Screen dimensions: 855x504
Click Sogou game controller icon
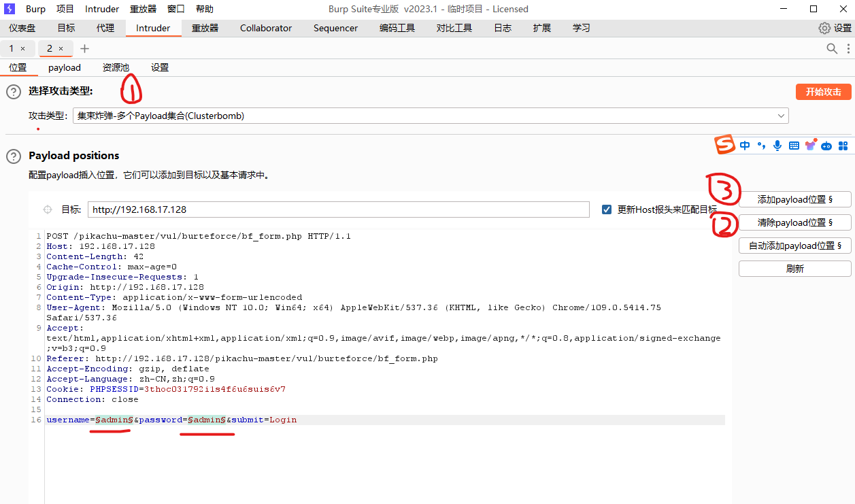click(826, 146)
